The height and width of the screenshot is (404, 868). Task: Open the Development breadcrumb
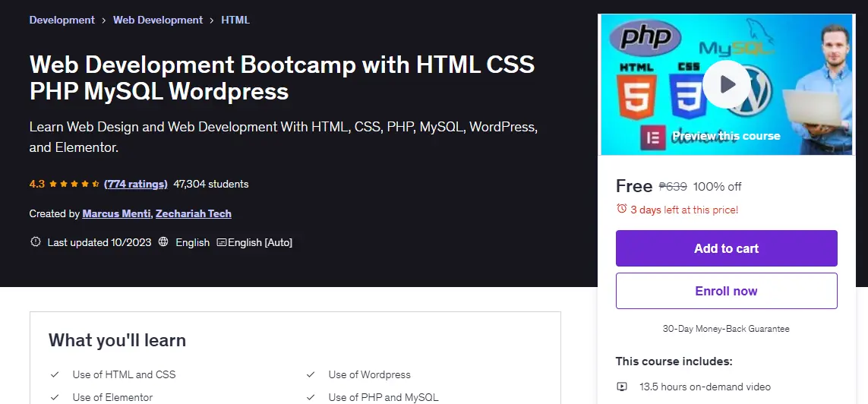[62, 20]
